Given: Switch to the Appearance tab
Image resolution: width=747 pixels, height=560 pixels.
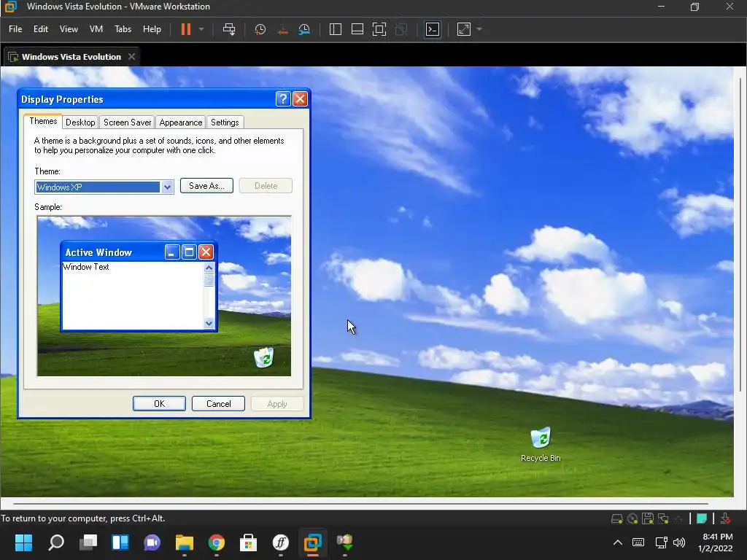Looking at the screenshot, I should pyautogui.click(x=181, y=122).
